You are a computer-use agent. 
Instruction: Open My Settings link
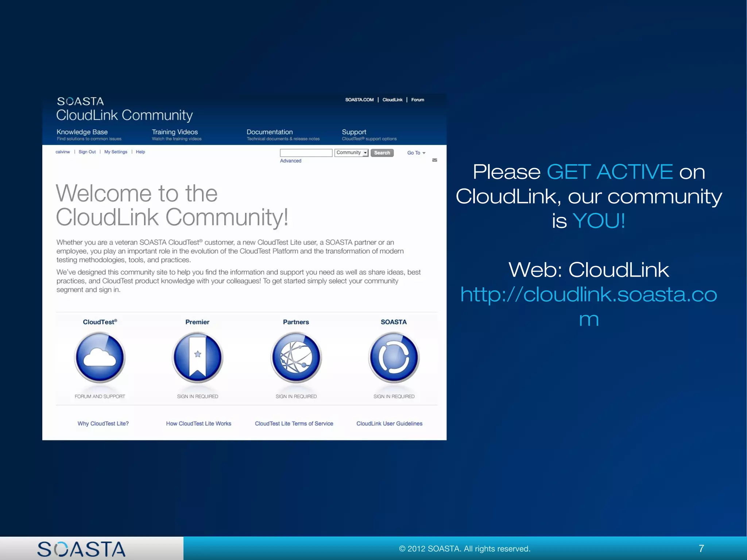116,152
